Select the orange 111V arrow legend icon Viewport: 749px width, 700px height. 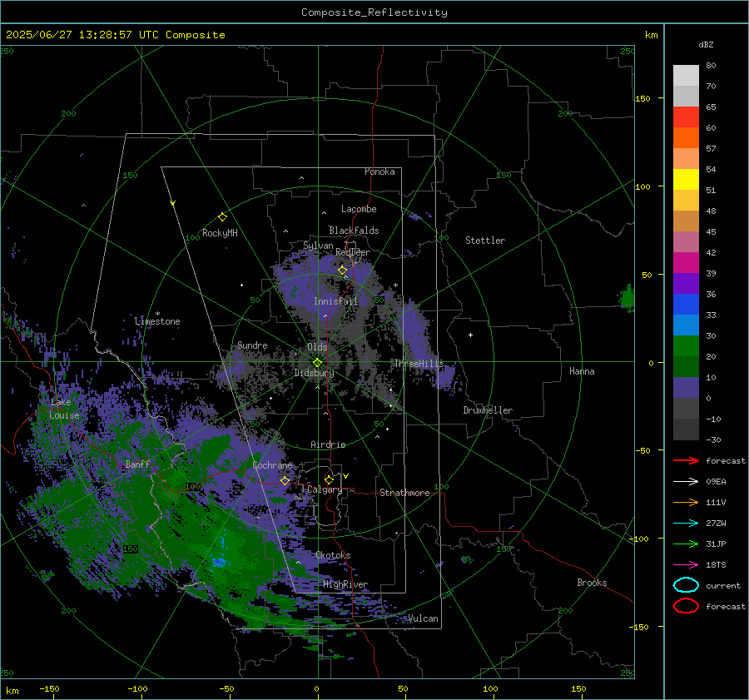click(686, 502)
